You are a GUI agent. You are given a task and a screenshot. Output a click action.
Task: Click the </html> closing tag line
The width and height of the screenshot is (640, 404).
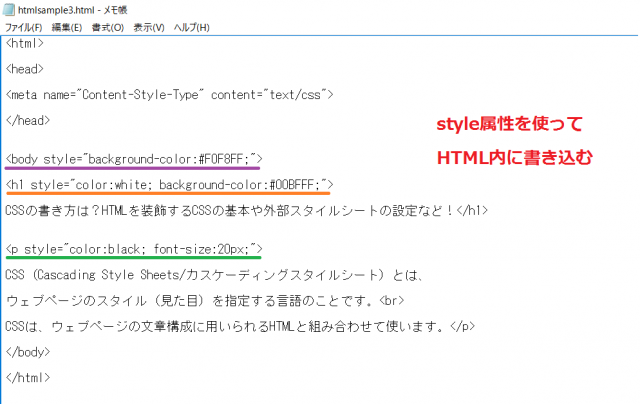tap(28, 377)
